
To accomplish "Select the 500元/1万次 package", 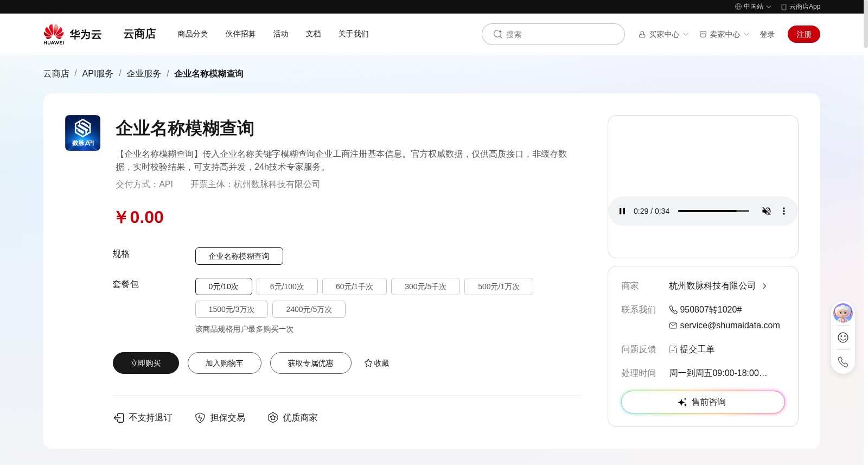I will [499, 286].
